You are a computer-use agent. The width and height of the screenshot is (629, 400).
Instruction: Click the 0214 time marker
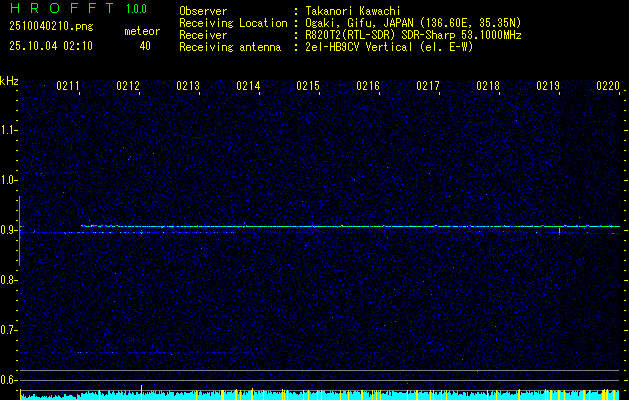click(248, 86)
